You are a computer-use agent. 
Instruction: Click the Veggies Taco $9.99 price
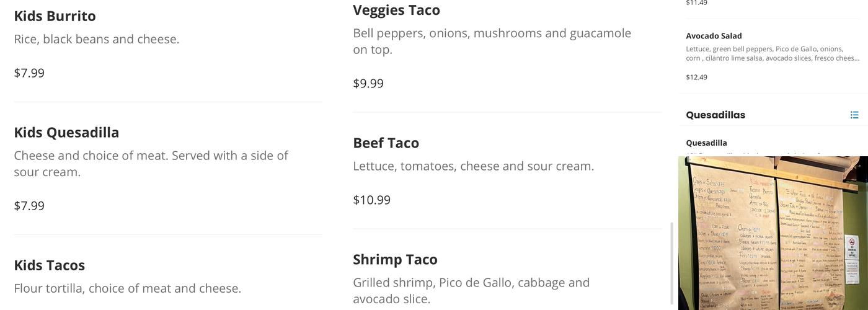tap(368, 84)
